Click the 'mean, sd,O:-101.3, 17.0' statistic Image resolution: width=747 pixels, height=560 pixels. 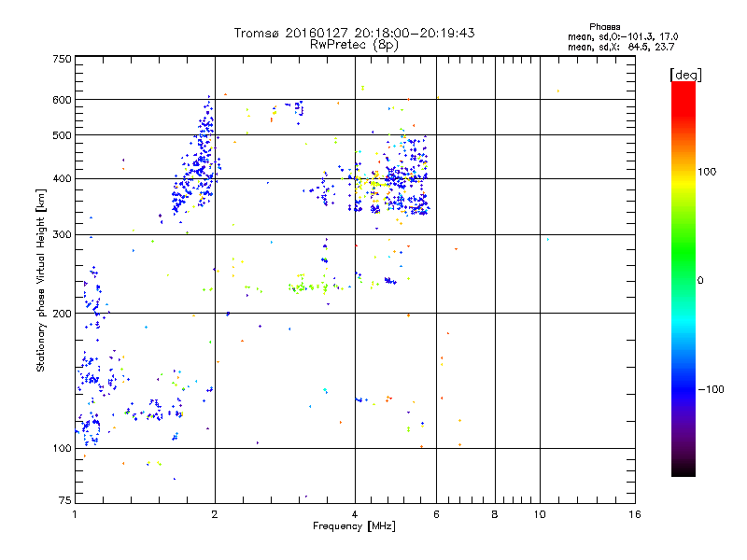coord(623,36)
